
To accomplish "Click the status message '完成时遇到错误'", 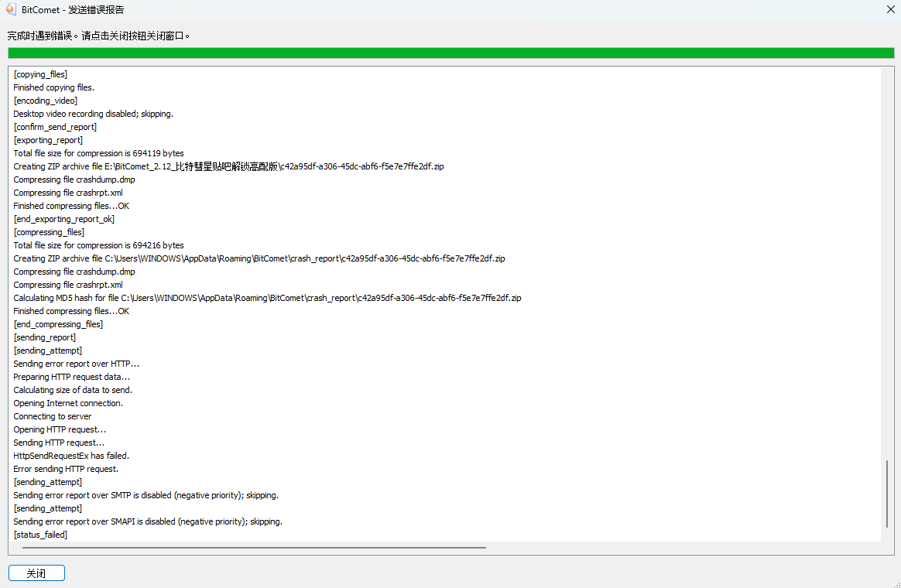I will 39,36.
